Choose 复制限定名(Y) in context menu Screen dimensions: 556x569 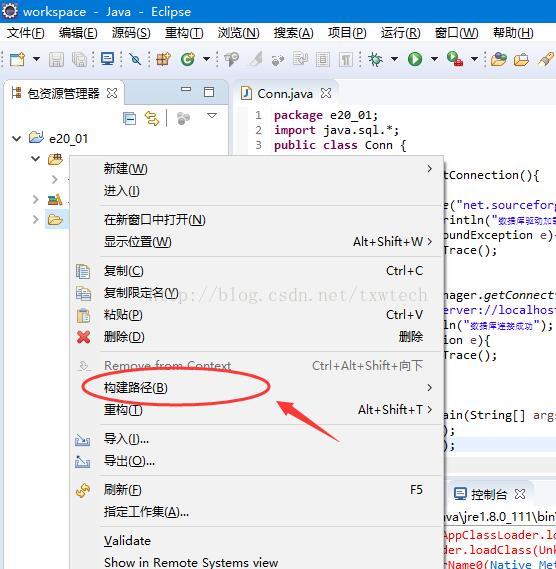point(257,293)
